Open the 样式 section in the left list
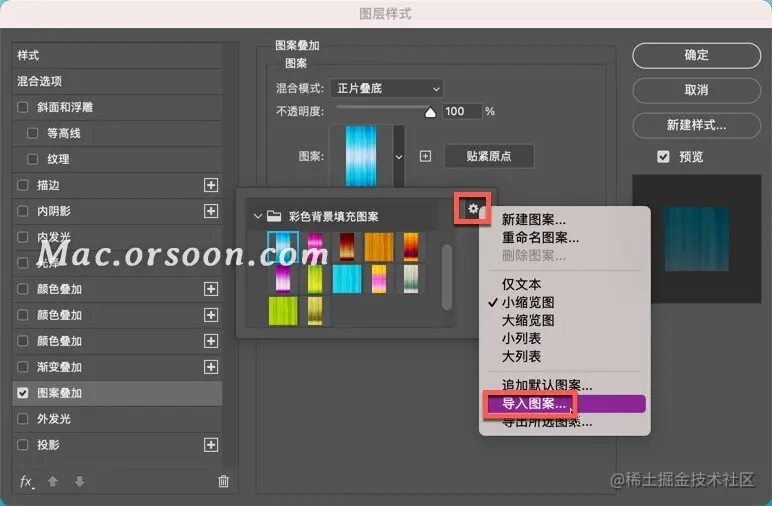 tap(117, 55)
